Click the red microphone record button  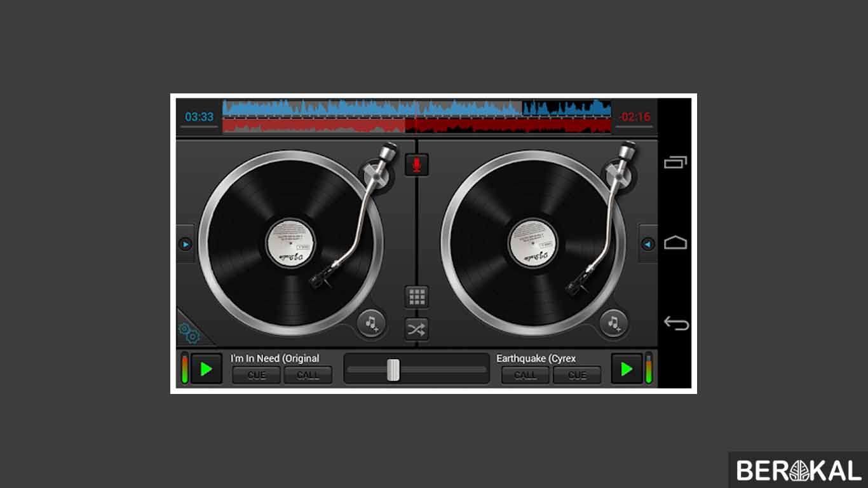point(417,165)
